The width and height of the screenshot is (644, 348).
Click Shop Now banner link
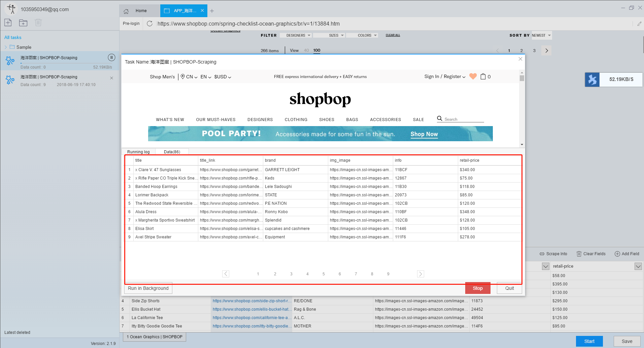tap(424, 134)
